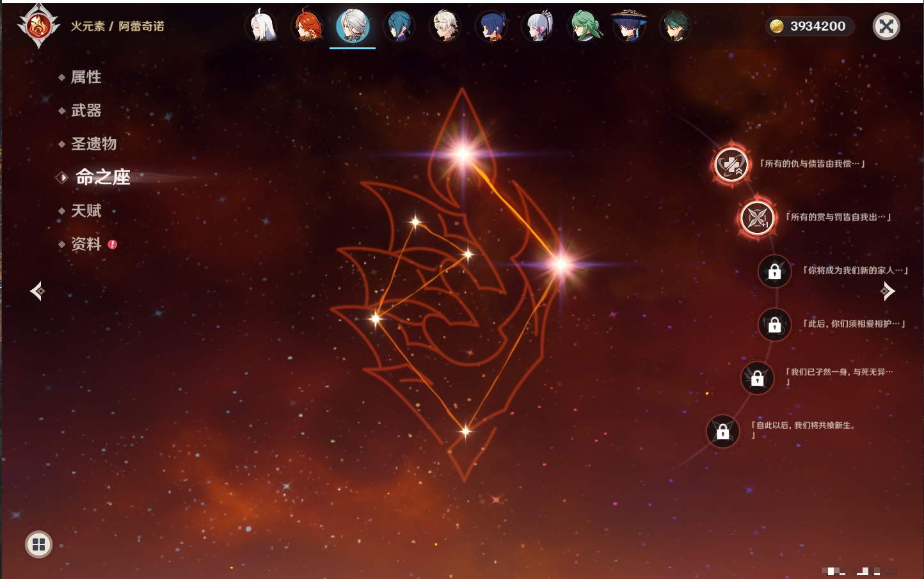924x579 pixels.
Task: Click the Pyro element emblem icon
Action: pos(38,26)
